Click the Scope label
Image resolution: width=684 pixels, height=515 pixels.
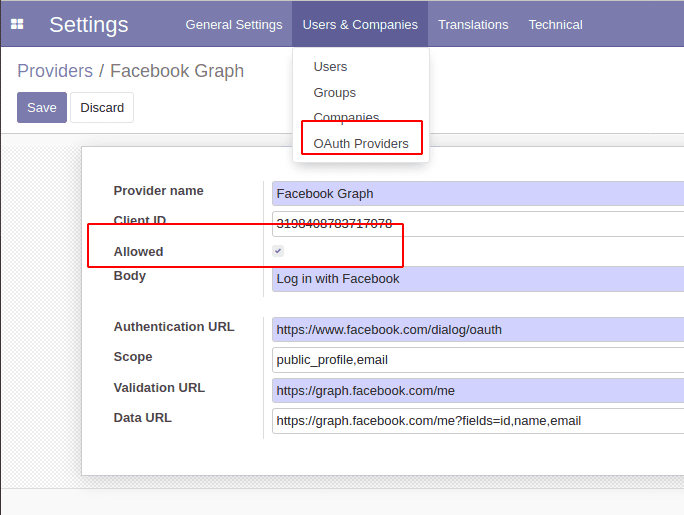tap(133, 357)
